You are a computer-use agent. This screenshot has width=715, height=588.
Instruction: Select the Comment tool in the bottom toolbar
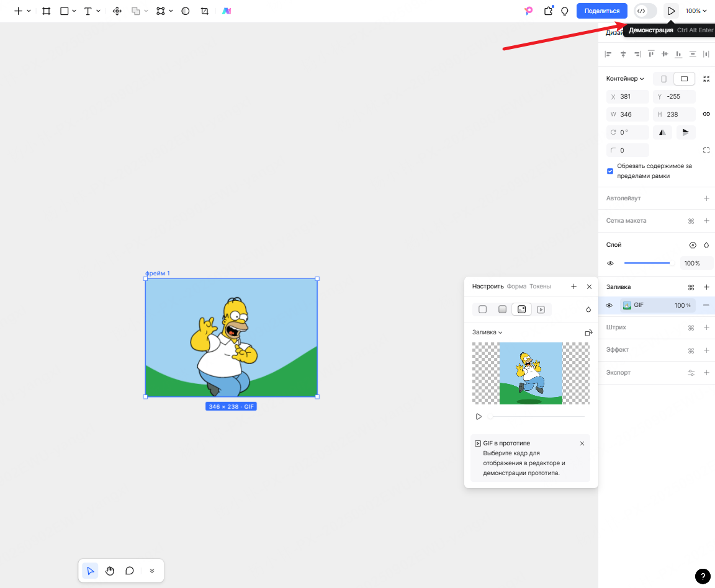tap(130, 571)
